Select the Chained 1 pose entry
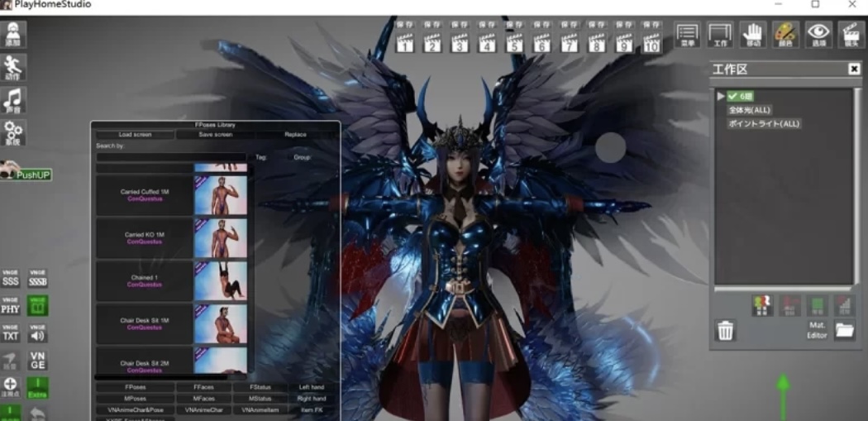868x421 pixels. click(x=145, y=281)
